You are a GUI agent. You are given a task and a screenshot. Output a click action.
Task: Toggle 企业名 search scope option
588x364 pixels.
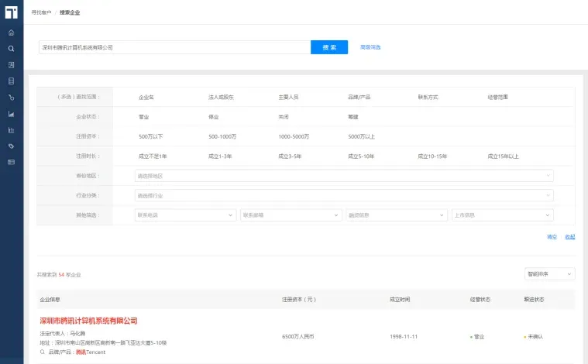click(146, 97)
